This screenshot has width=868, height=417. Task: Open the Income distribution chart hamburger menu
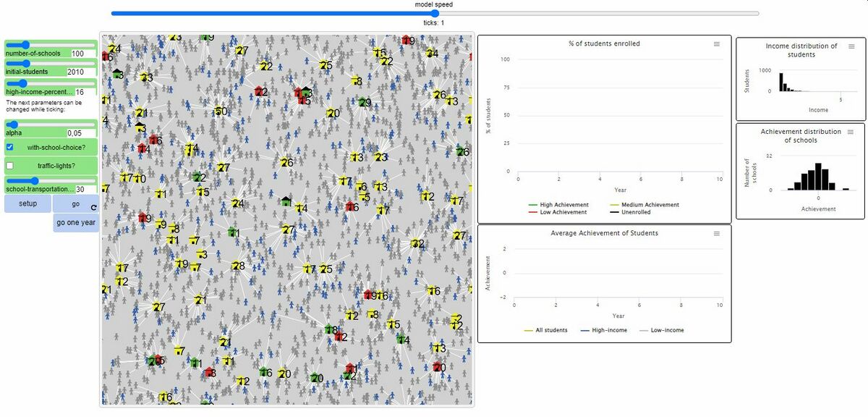[x=851, y=46]
